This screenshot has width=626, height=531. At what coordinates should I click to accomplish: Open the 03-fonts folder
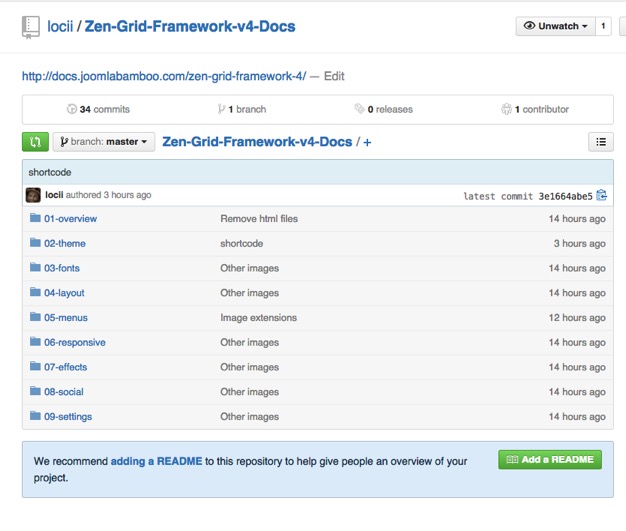(x=62, y=268)
